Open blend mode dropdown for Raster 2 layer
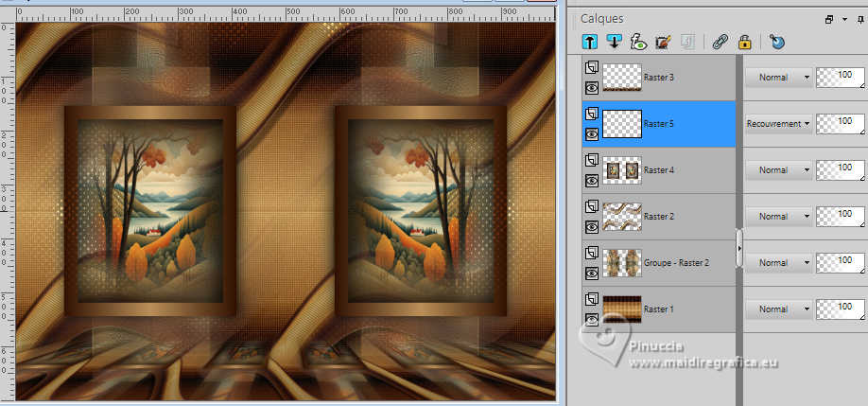The image size is (868, 406). [x=778, y=217]
